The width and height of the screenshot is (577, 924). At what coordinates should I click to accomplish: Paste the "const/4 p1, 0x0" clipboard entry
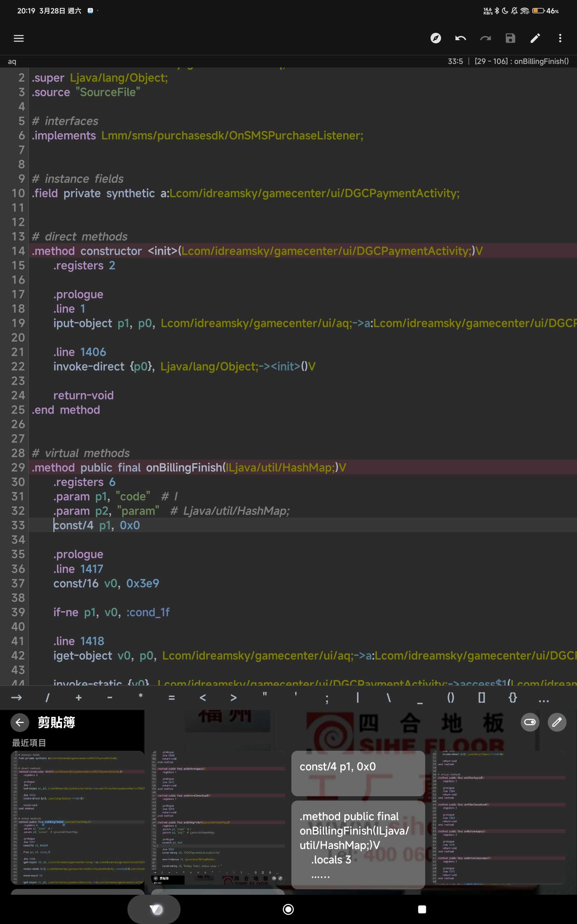click(358, 772)
